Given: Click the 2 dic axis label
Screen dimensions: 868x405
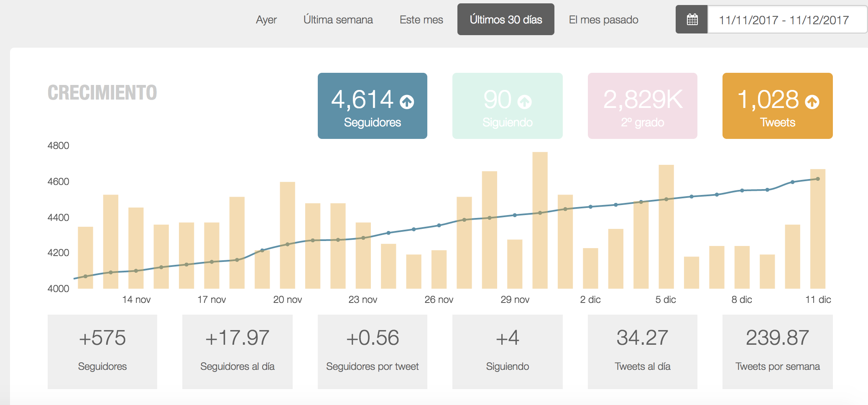Looking at the screenshot, I should [x=590, y=300].
